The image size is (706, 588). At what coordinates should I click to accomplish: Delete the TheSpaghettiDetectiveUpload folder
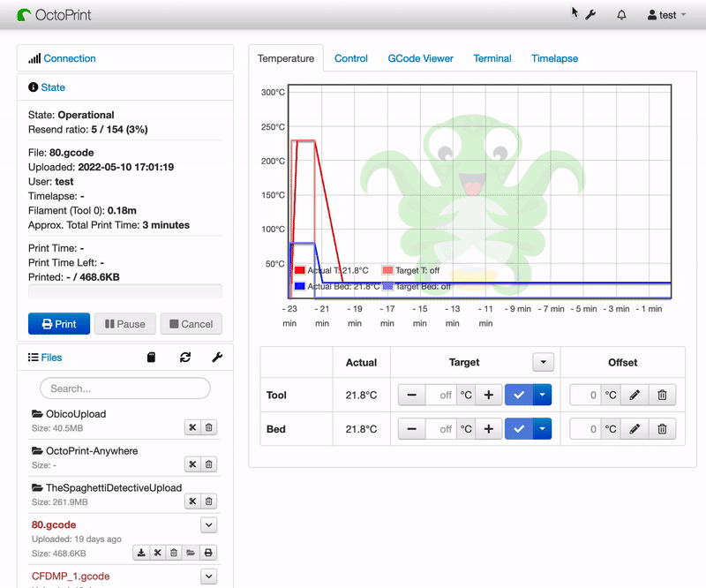point(209,501)
